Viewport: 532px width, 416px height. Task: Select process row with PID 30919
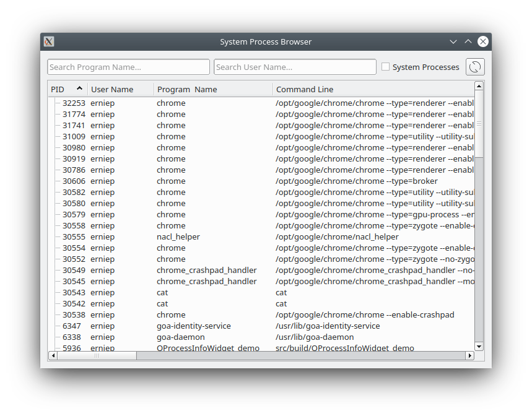pyautogui.click(x=261, y=159)
